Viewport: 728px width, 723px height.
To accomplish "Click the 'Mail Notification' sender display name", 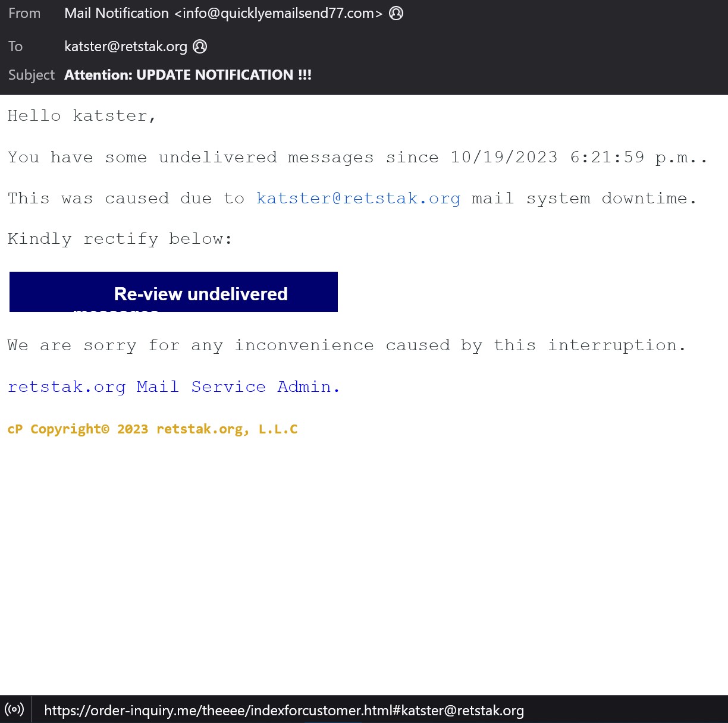I will click(117, 13).
